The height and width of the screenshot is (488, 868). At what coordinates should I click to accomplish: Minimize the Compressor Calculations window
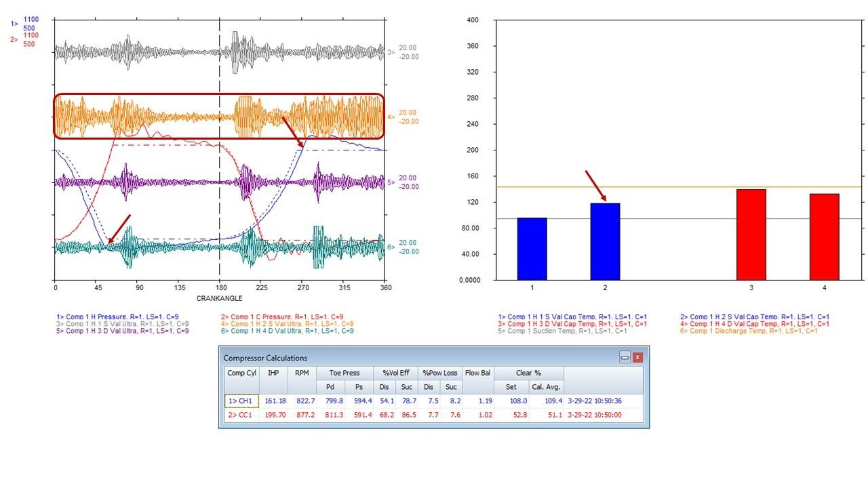pyautogui.click(x=625, y=357)
